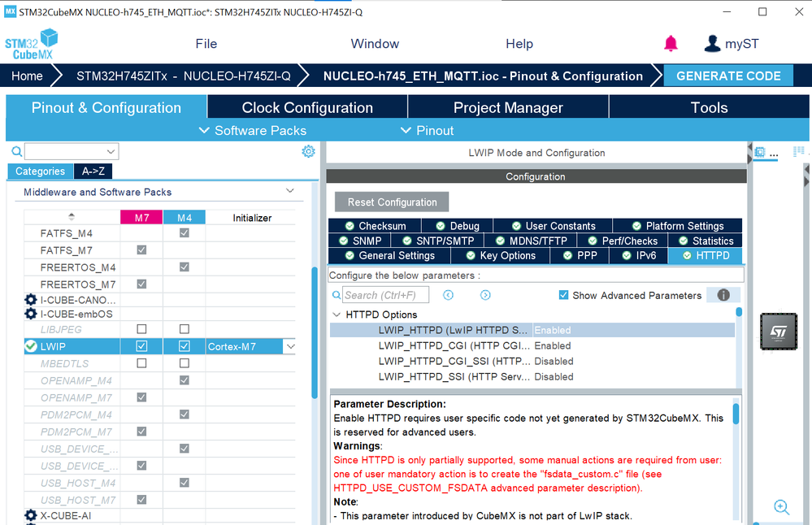Open the Help menu
812x525 pixels.
pos(519,44)
